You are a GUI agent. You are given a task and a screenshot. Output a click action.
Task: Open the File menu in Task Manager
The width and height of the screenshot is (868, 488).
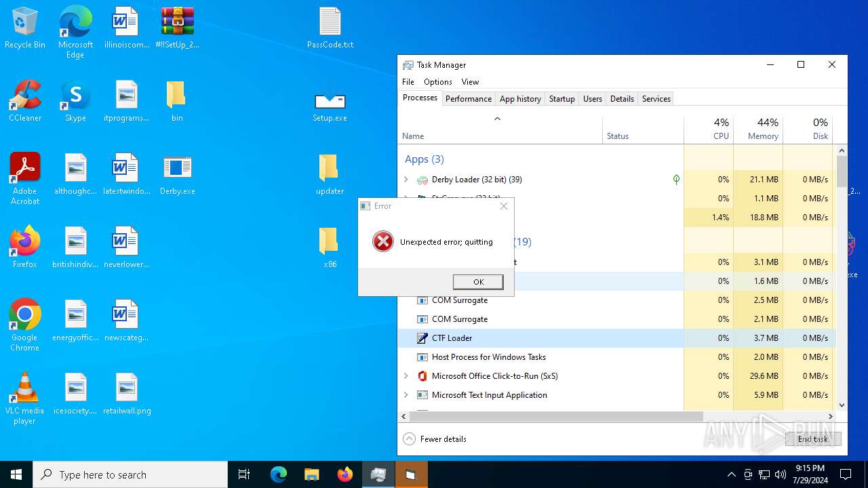point(408,82)
